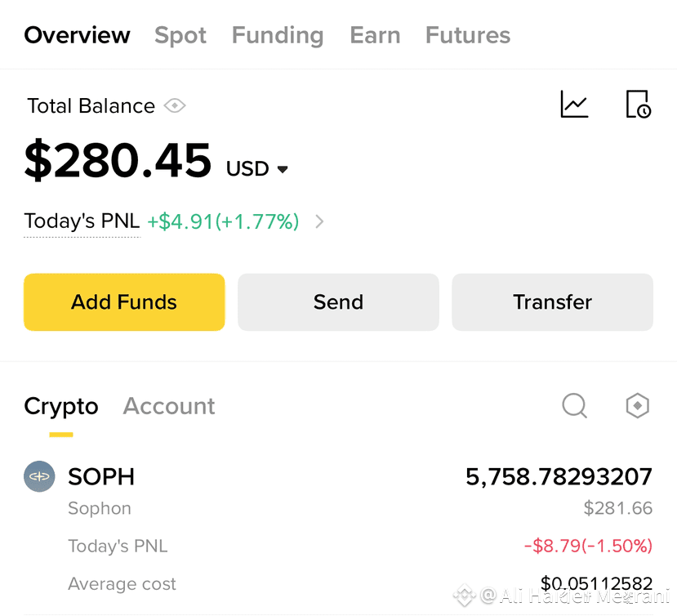Screen dimensions: 677x616
Task: Switch to the Spot tab
Action: [x=180, y=35]
